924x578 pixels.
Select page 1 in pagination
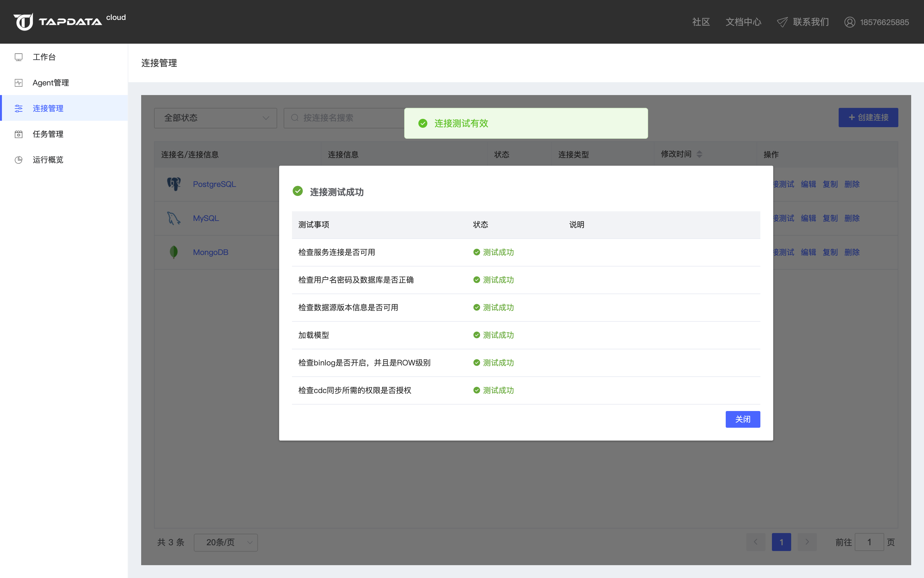tap(781, 542)
